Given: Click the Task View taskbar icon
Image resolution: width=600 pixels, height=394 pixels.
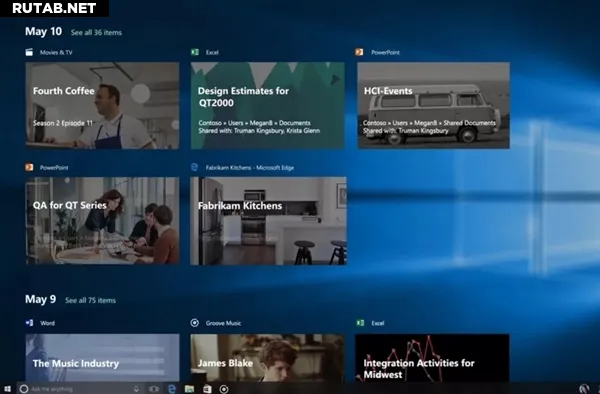Looking at the screenshot, I should click(x=154, y=389).
